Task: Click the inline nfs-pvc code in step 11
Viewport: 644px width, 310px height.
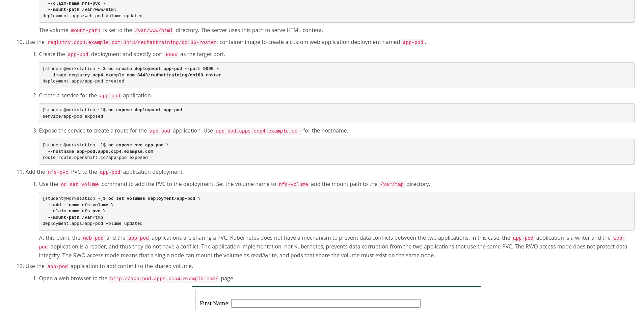Action: 58,172
